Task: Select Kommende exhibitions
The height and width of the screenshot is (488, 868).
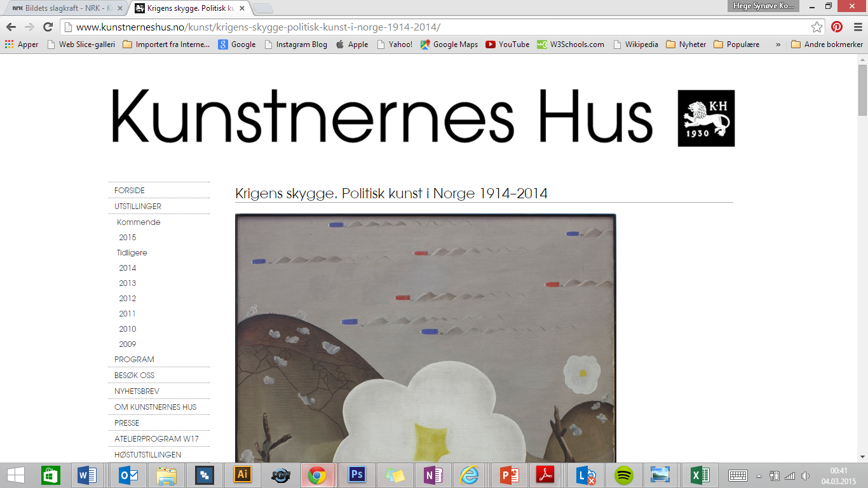Action: tap(139, 222)
